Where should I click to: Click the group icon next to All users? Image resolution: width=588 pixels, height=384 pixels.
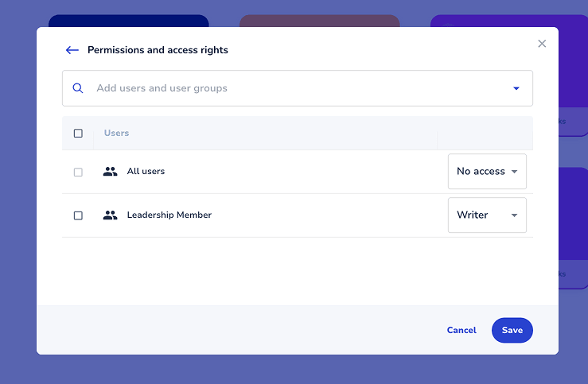point(110,172)
